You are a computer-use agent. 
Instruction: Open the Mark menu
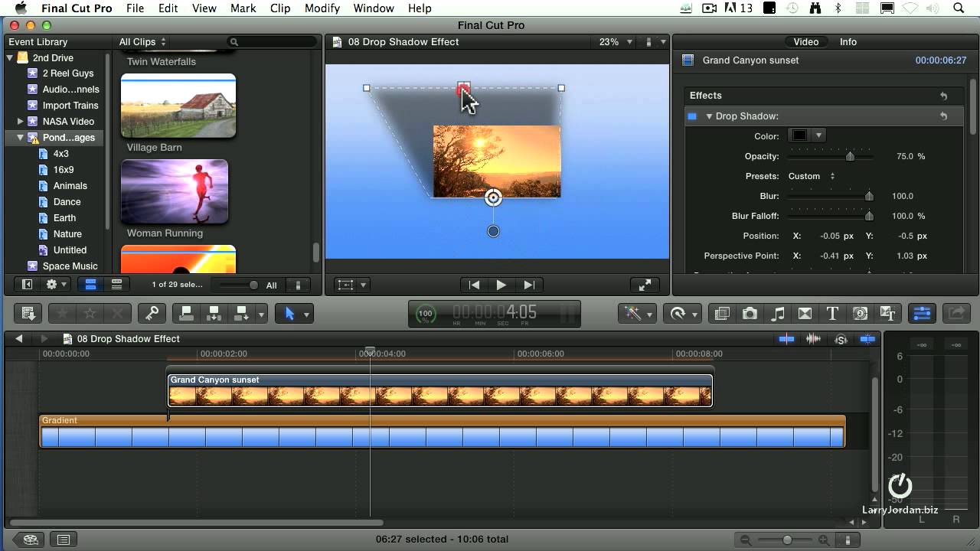(x=243, y=8)
